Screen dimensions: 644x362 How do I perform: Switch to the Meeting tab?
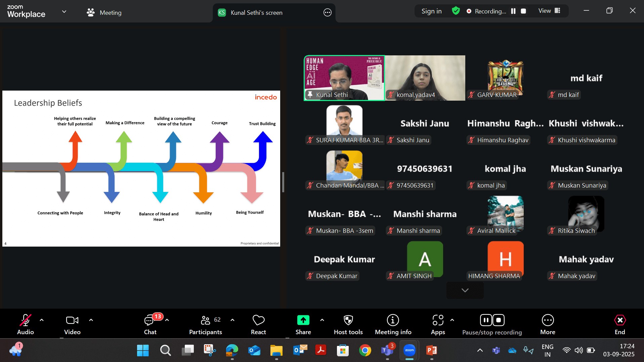(104, 13)
